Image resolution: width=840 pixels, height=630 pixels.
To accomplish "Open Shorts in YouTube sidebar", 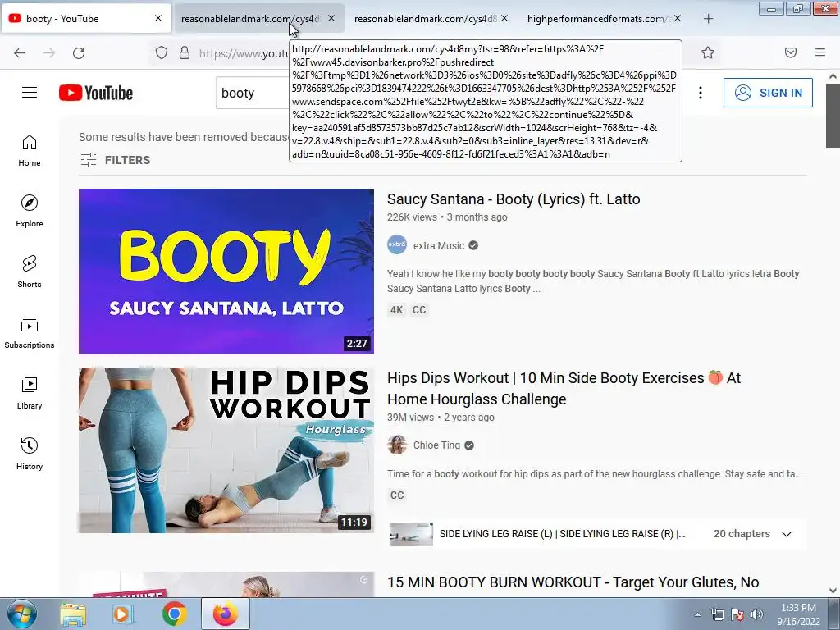I will click(30, 272).
